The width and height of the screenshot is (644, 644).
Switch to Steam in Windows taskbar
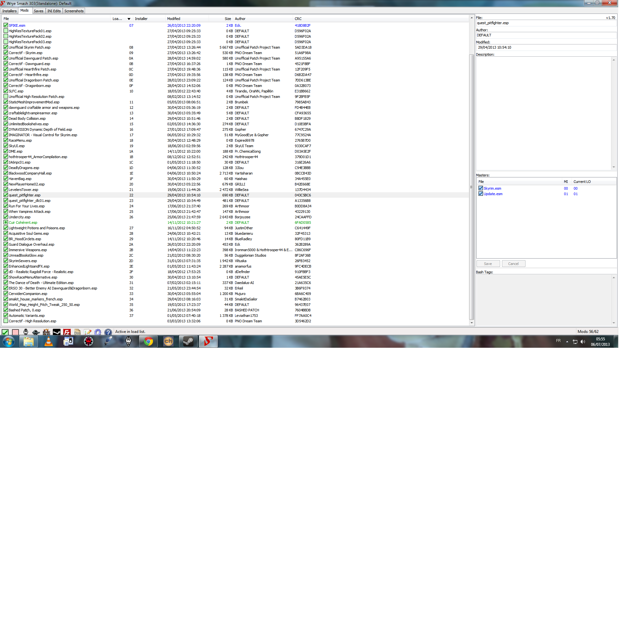coord(188,341)
